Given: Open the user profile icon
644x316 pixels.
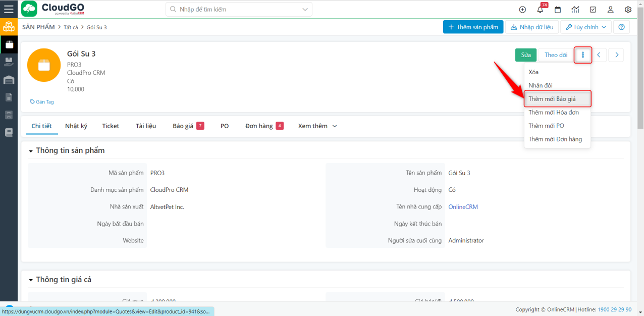Looking at the screenshot, I should tap(610, 10).
